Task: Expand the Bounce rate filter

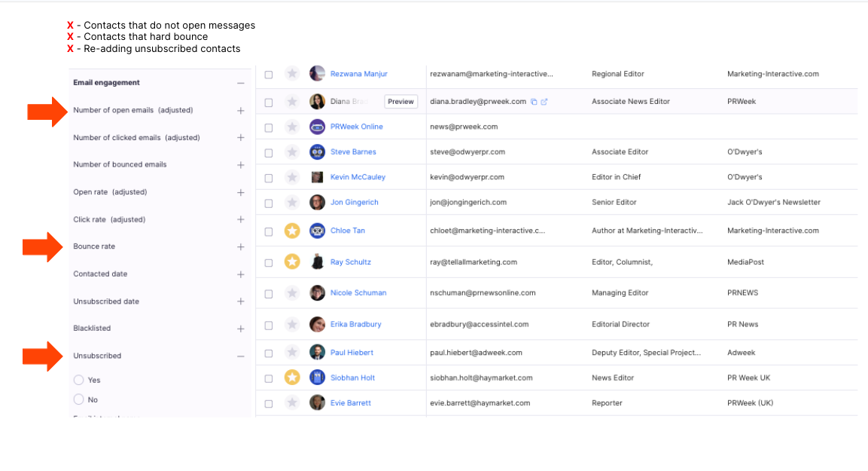Action: point(241,246)
